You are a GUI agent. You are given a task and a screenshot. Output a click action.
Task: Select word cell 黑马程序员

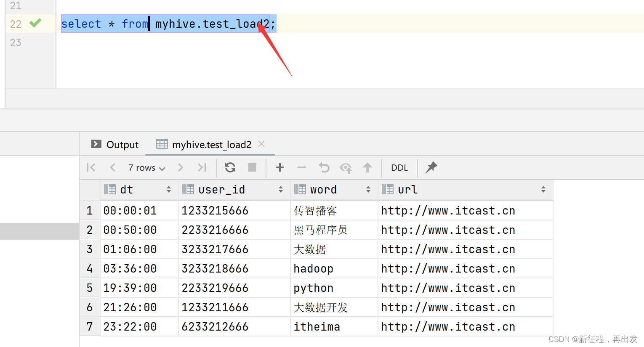334,230
